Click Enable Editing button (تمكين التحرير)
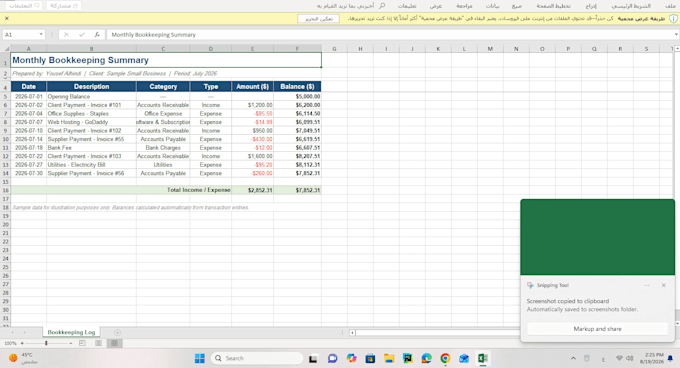The height and width of the screenshot is (368, 680). [318, 19]
